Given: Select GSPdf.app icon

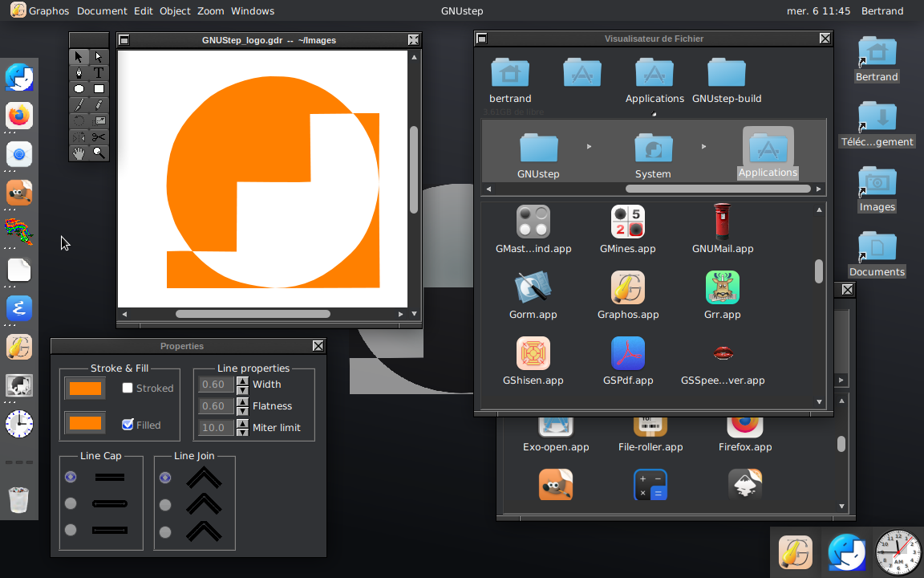Looking at the screenshot, I should [x=627, y=353].
